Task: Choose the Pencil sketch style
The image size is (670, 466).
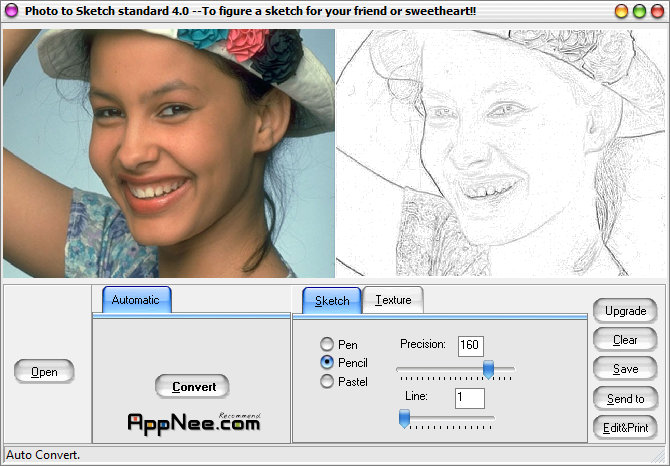Action: tap(327, 362)
